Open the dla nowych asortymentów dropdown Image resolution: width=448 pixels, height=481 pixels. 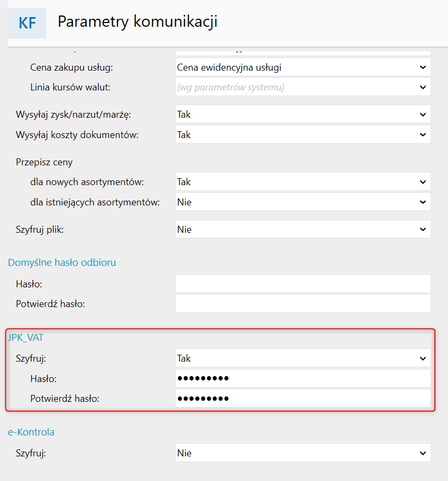(303, 182)
